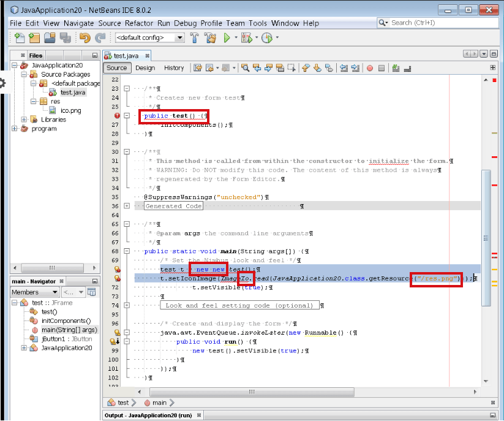
Task: Click the Find Selection magnifier icon
Action: coord(245,68)
